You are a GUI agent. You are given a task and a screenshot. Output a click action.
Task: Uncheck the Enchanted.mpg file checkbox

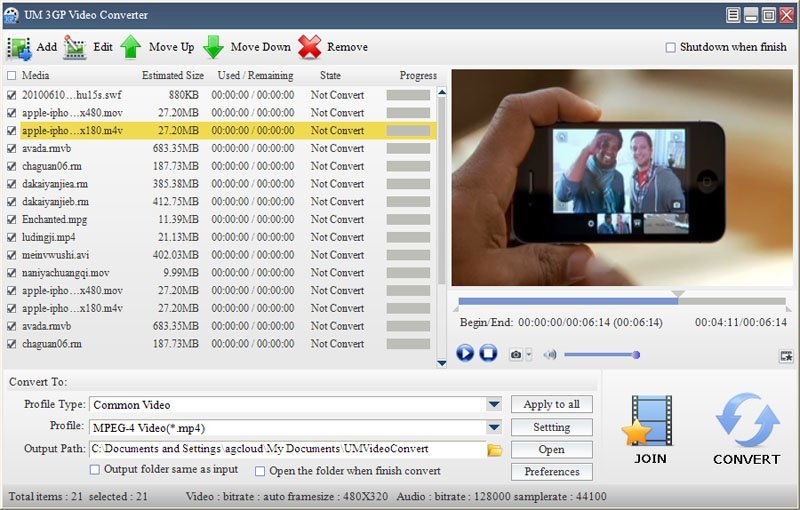pos(12,220)
